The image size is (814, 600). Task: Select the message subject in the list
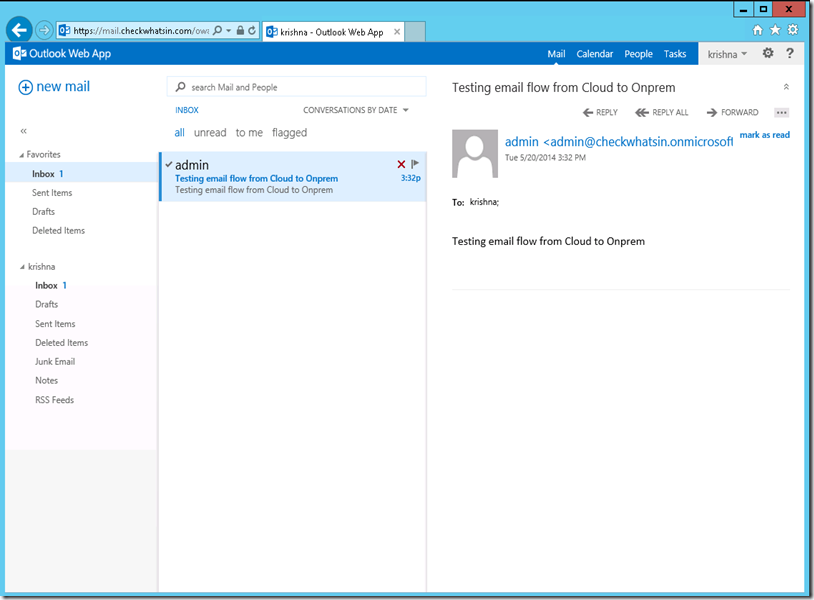256,179
